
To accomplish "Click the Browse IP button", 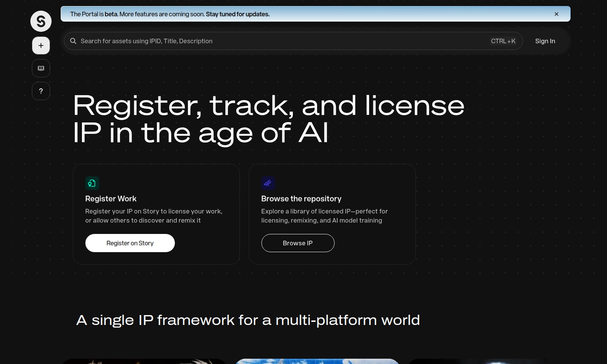I will pos(298,243).
